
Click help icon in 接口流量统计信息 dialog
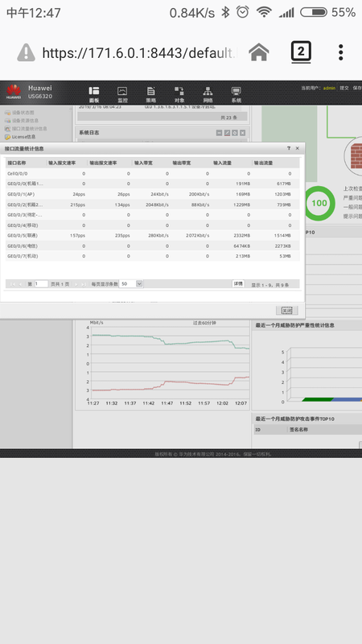pos(289,148)
